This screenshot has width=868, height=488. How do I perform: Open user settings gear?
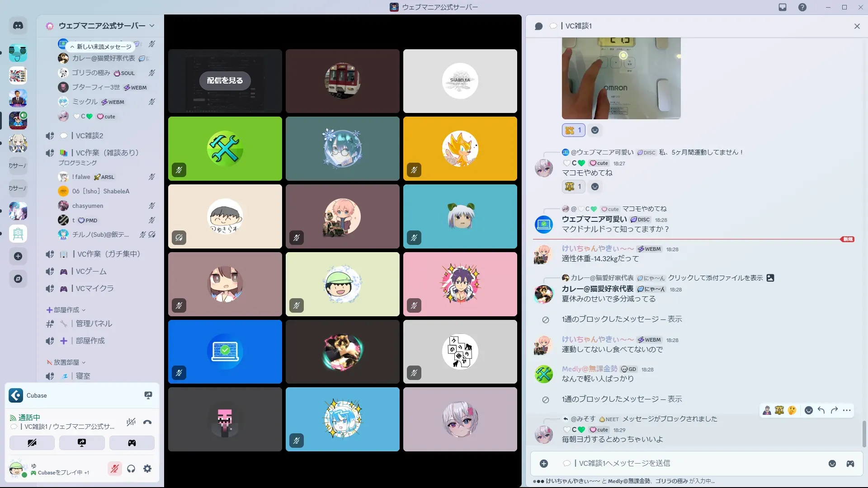[147, 469]
